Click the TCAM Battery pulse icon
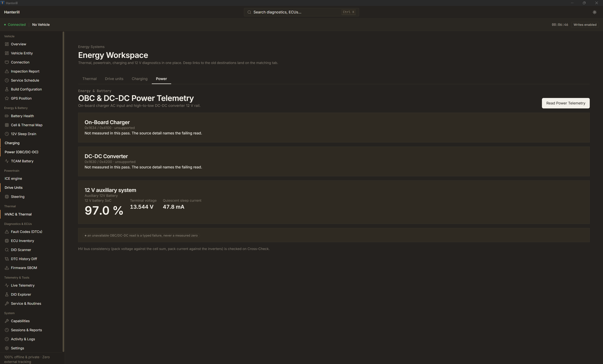603x364 pixels. coord(7,161)
